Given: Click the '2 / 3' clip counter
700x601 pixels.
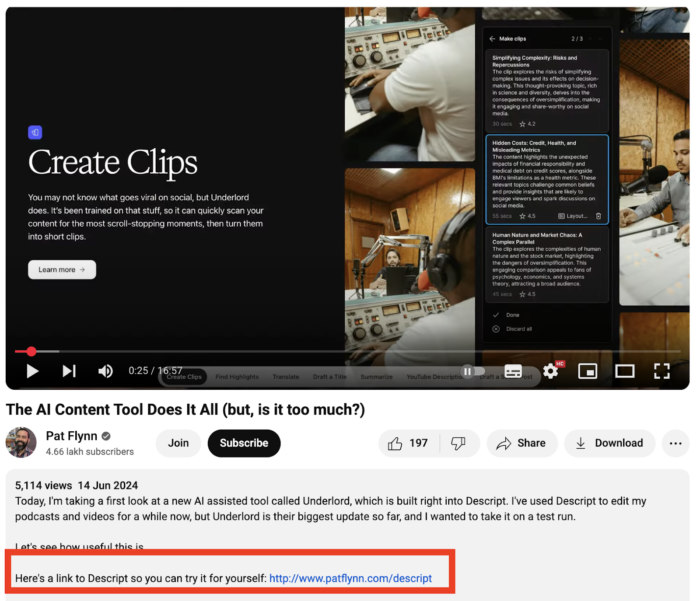Looking at the screenshot, I should [x=577, y=39].
